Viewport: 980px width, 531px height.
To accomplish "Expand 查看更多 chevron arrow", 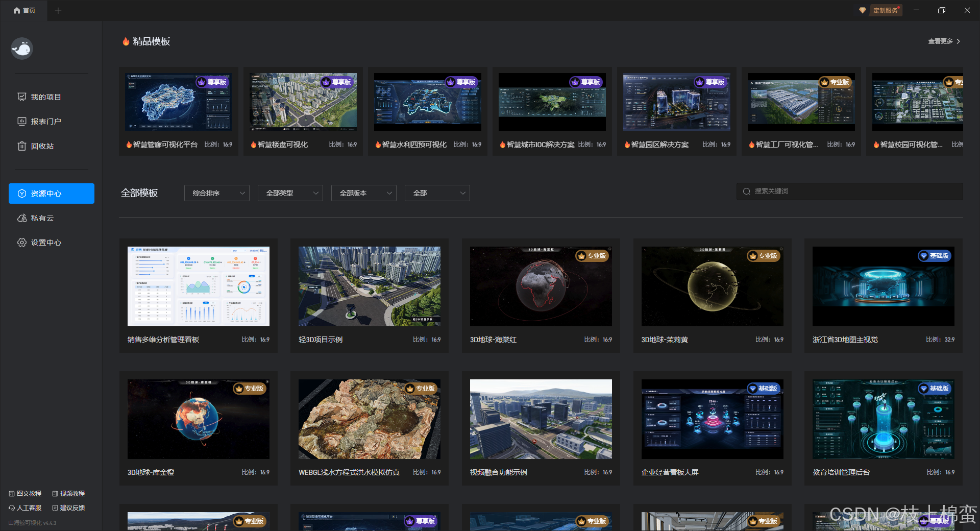I will point(958,41).
